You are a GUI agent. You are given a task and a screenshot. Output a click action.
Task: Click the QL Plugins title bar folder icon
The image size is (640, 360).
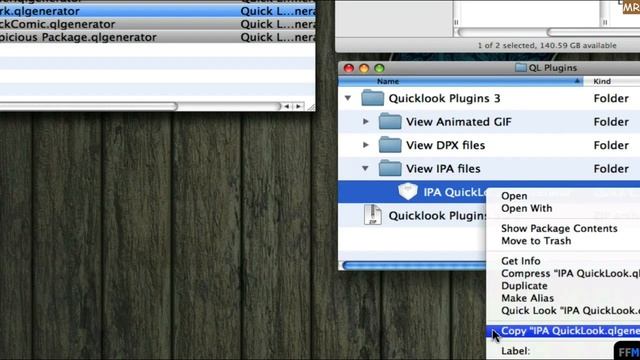[520, 67]
